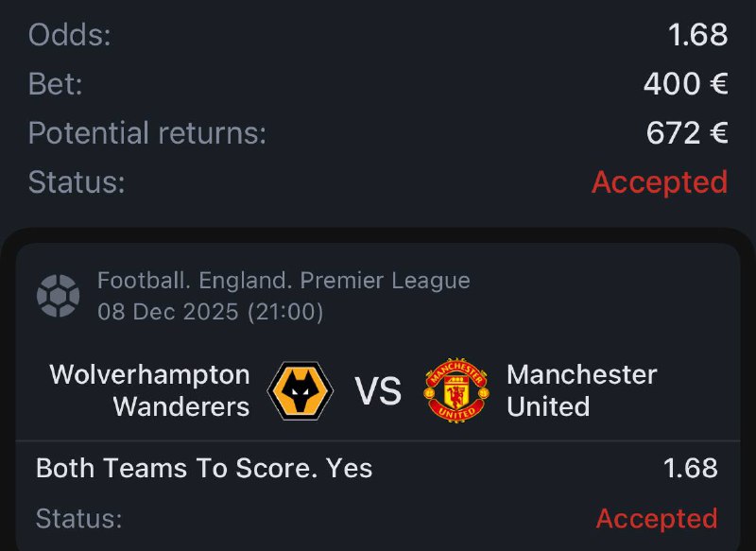The width and height of the screenshot is (756, 551).
Task: Click the Bet label in the summary
Action: tap(56, 84)
